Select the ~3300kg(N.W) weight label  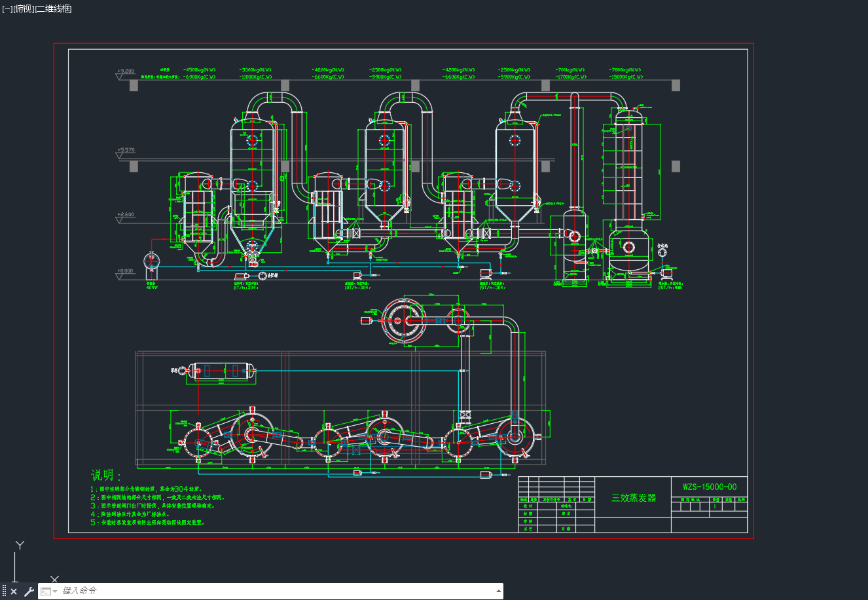257,69
